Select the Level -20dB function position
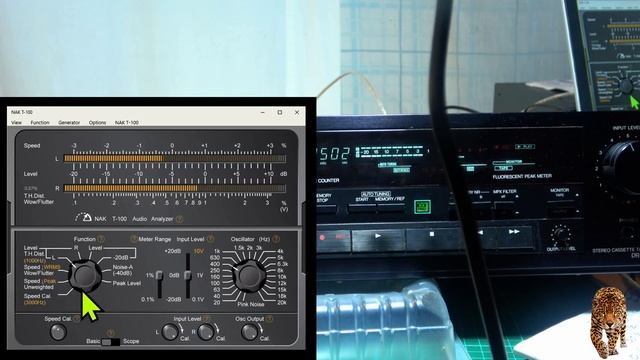 120,258
